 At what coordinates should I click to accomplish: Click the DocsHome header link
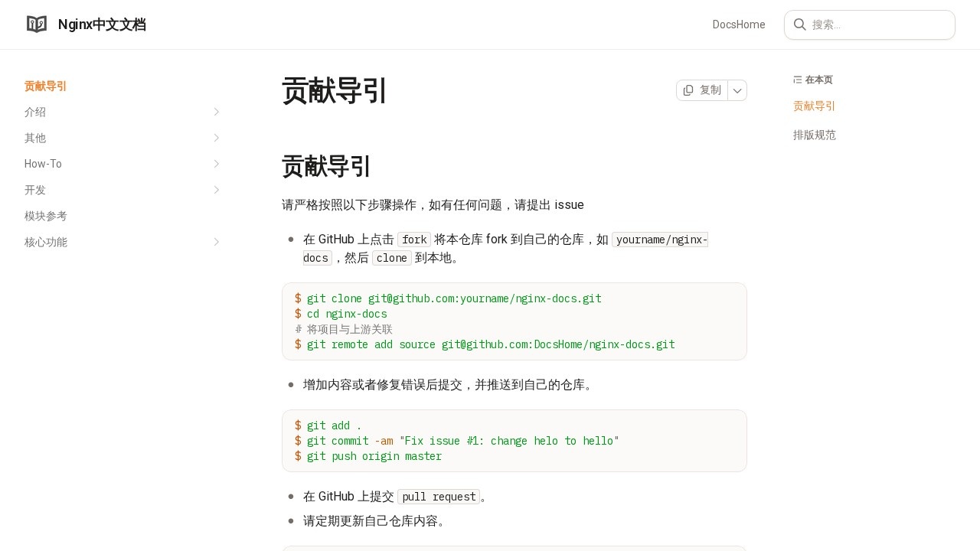pyautogui.click(x=739, y=24)
